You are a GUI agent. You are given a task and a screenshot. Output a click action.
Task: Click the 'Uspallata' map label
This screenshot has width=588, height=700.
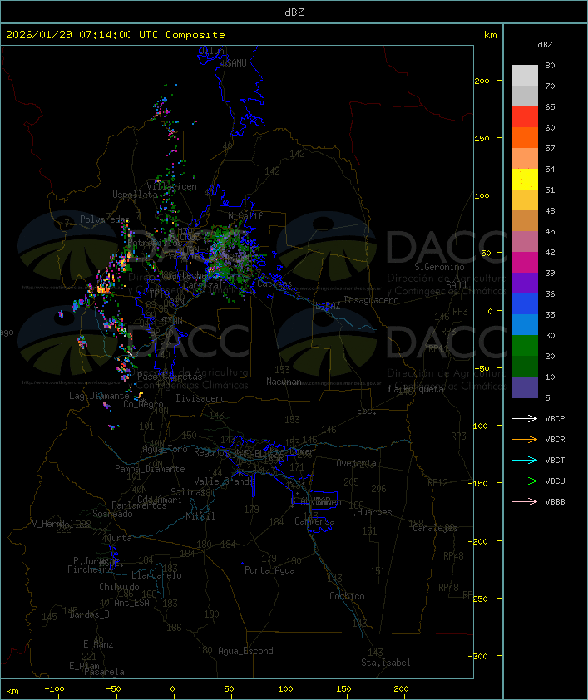tap(135, 195)
